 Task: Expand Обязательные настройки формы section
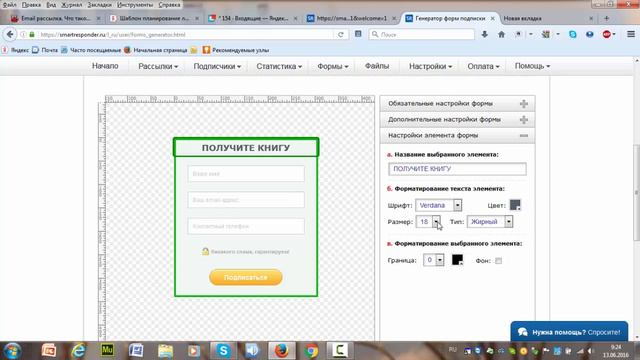457,104
